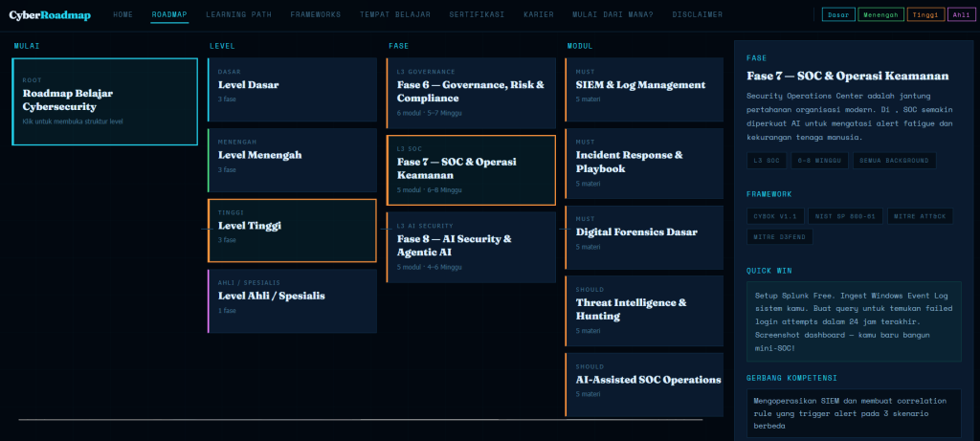This screenshot has height=441, width=980.
Task: Click the Gerbang Kompetensi description box
Action: 854,413
